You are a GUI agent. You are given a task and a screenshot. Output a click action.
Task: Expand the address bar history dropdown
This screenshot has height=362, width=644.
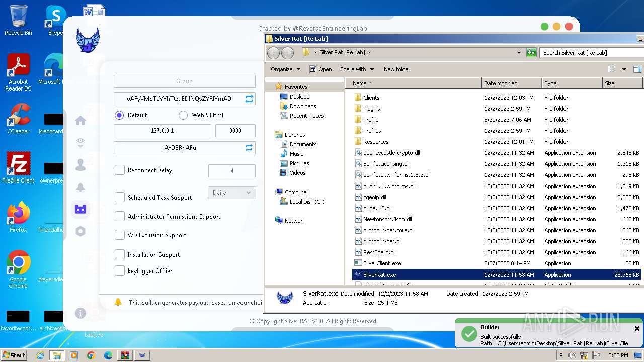(519, 52)
